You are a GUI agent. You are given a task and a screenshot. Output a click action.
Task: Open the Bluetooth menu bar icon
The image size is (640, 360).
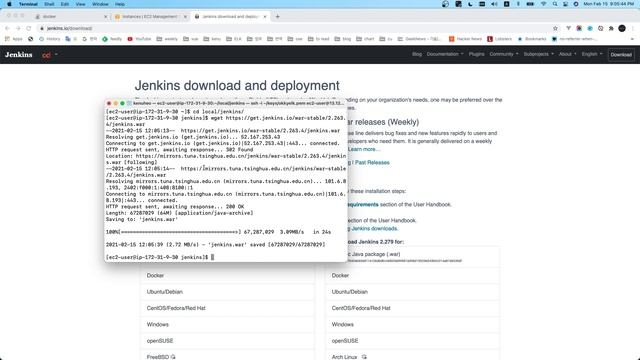[518, 4]
